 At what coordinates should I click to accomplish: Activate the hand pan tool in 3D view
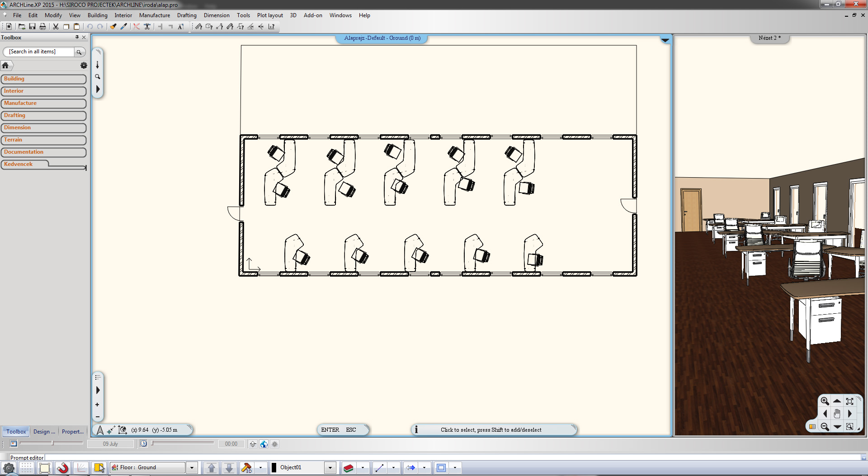click(837, 414)
